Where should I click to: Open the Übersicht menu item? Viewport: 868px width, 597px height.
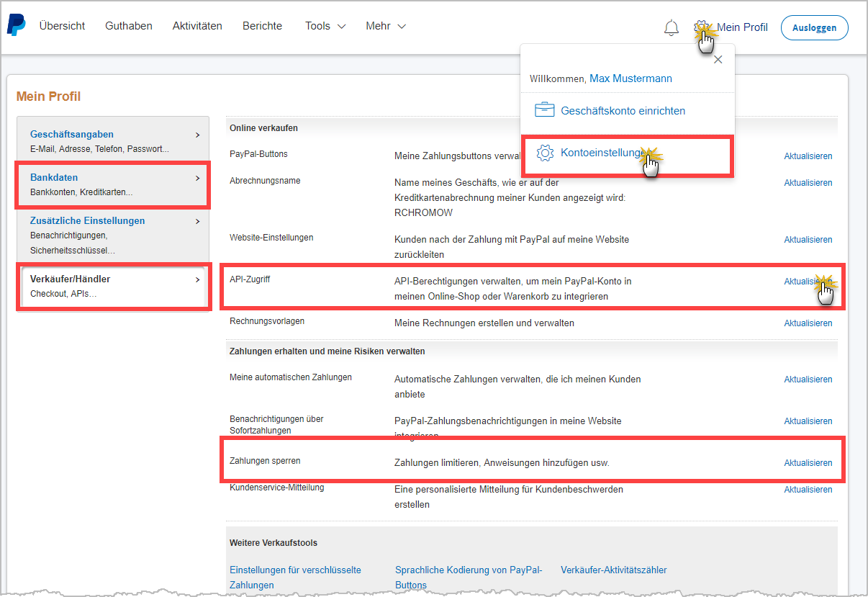[62, 26]
